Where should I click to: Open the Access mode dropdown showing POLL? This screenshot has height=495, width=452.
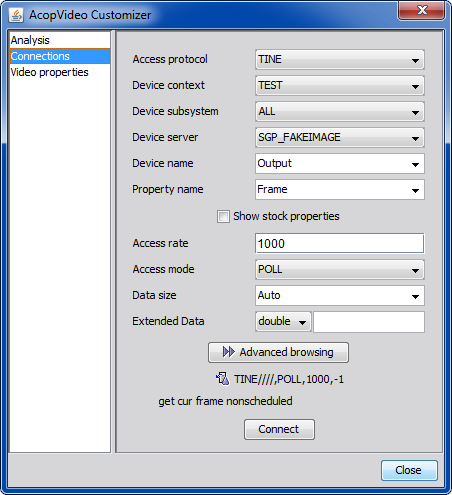pyautogui.click(x=340, y=270)
